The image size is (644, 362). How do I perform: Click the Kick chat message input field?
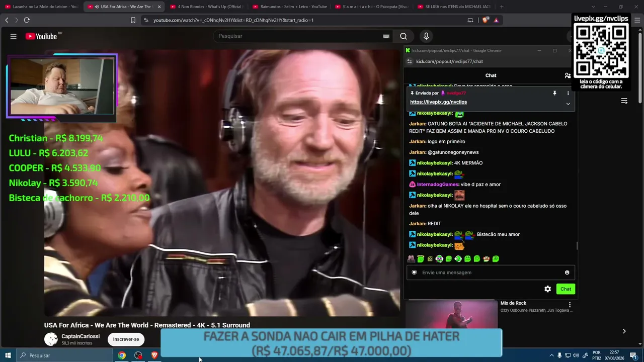click(x=491, y=273)
